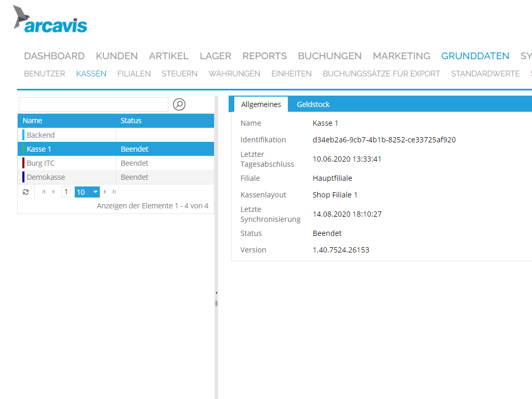The height and width of the screenshot is (399, 532).
Task: Open the Filialen submenu link
Action: click(x=134, y=73)
